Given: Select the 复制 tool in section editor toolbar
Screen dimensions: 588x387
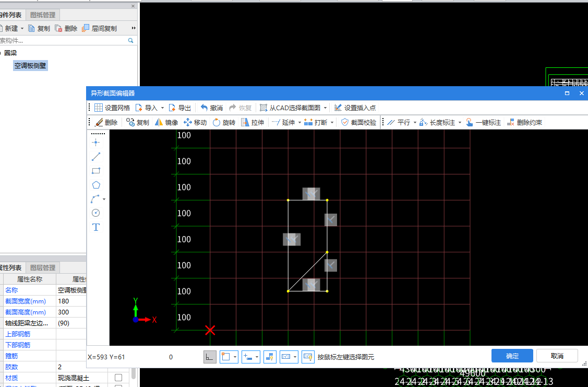Looking at the screenshot, I should click(138, 122).
